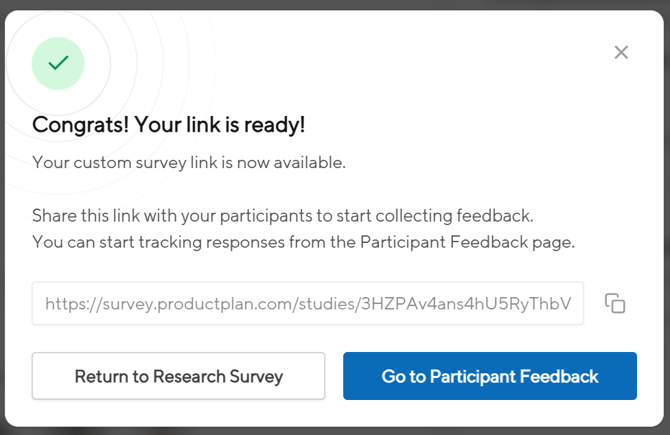Click "Your custom survey link is now available" text
The height and width of the screenshot is (435, 670).
click(189, 162)
